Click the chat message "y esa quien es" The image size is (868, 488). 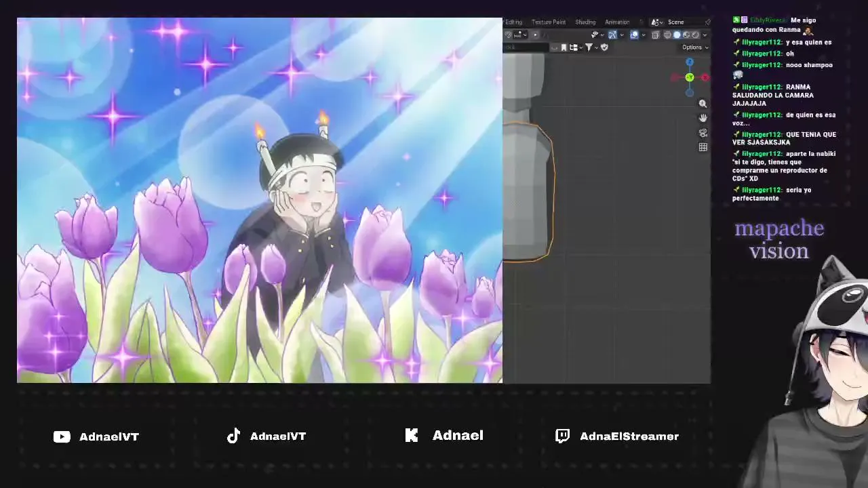tap(808, 42)
